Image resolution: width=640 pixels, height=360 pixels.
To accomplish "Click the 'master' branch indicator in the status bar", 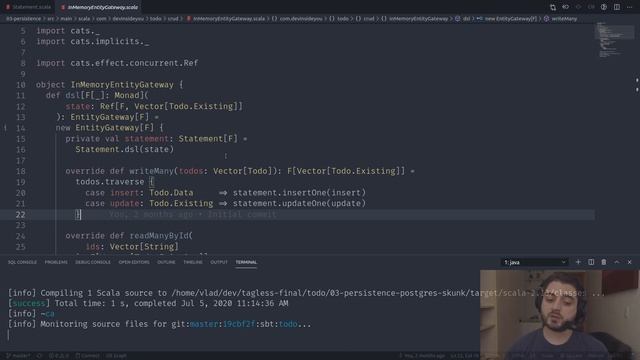I will coord(18,356).
